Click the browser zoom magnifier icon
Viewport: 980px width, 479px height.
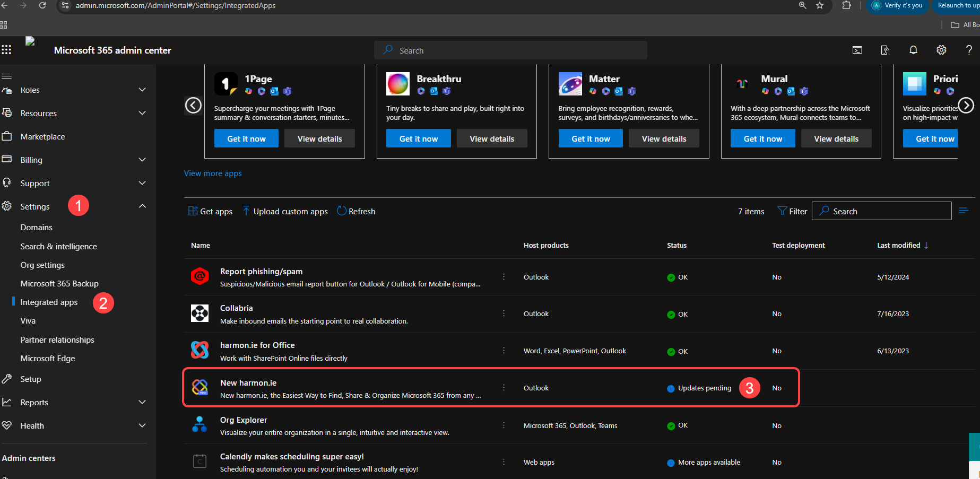point(803,5)
